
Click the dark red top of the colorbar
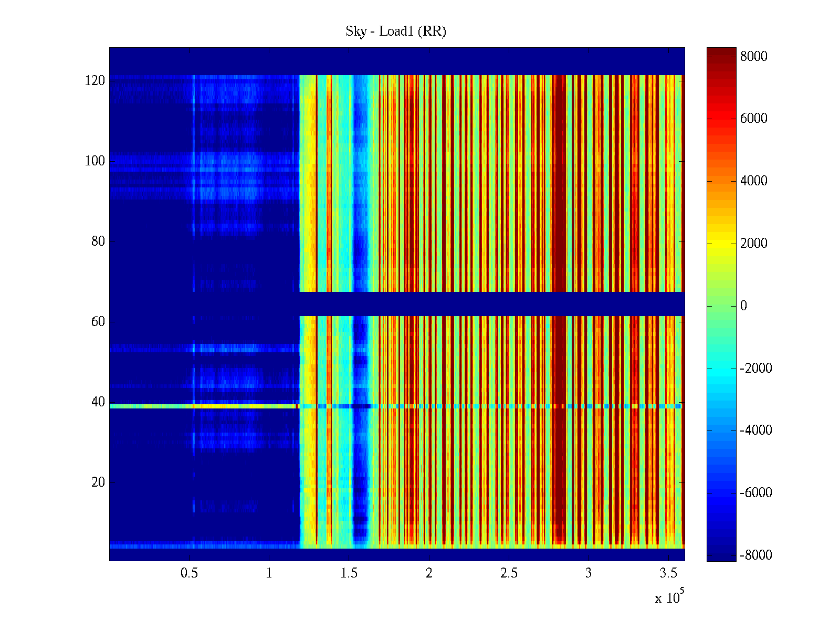click(x=721, y=54)
